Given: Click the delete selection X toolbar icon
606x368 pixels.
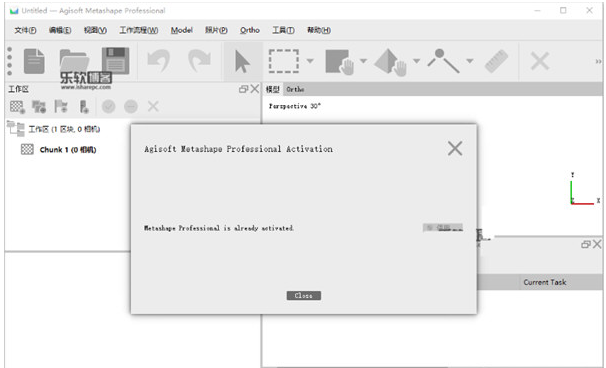Looking at the screenshot, I should click(540, 61).
